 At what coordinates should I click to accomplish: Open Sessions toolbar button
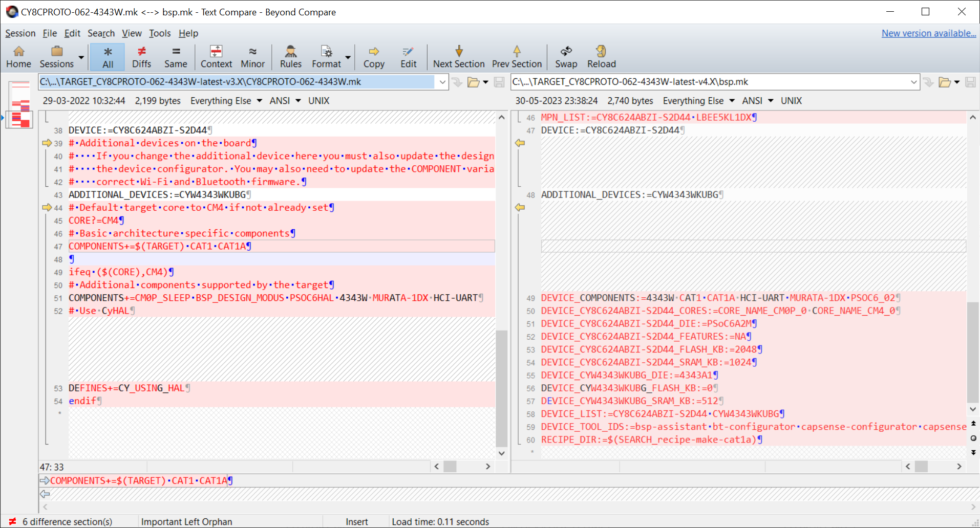[x=57, y=57]
